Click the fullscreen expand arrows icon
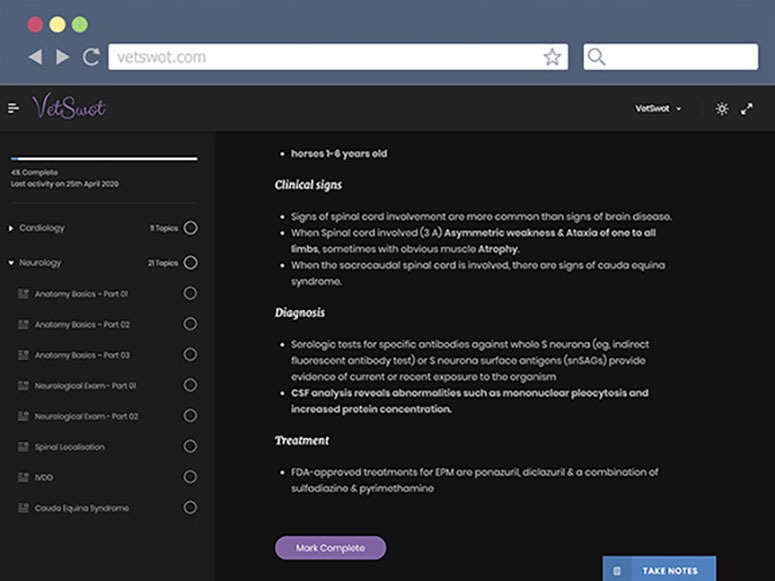Screen dimensions: 775x581 tap(747, 109)
